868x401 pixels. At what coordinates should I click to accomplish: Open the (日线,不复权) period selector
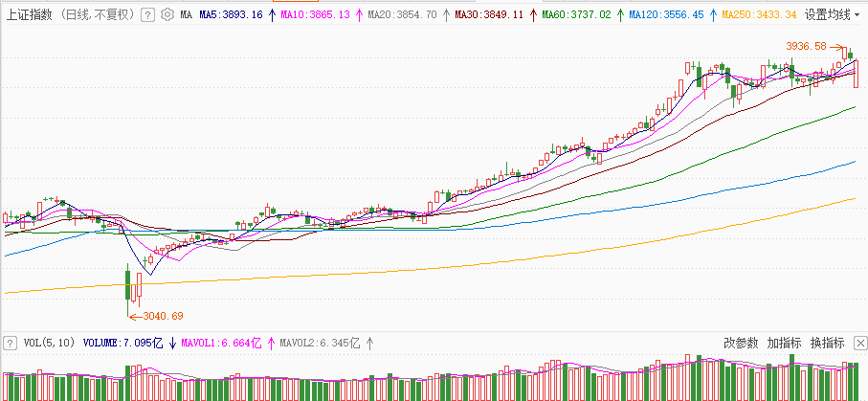click(97, 15)
